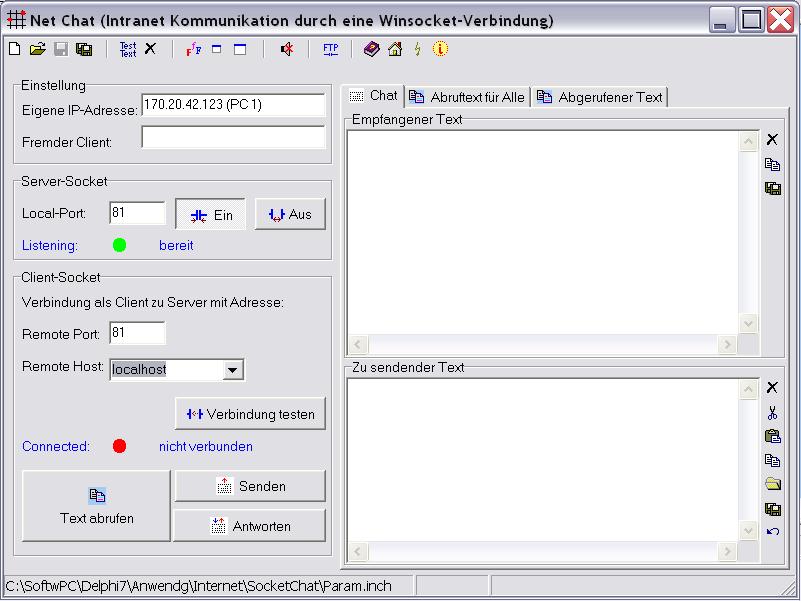Open the program info icon
This screenshot has height=601, width=801.
pos(440,48)
